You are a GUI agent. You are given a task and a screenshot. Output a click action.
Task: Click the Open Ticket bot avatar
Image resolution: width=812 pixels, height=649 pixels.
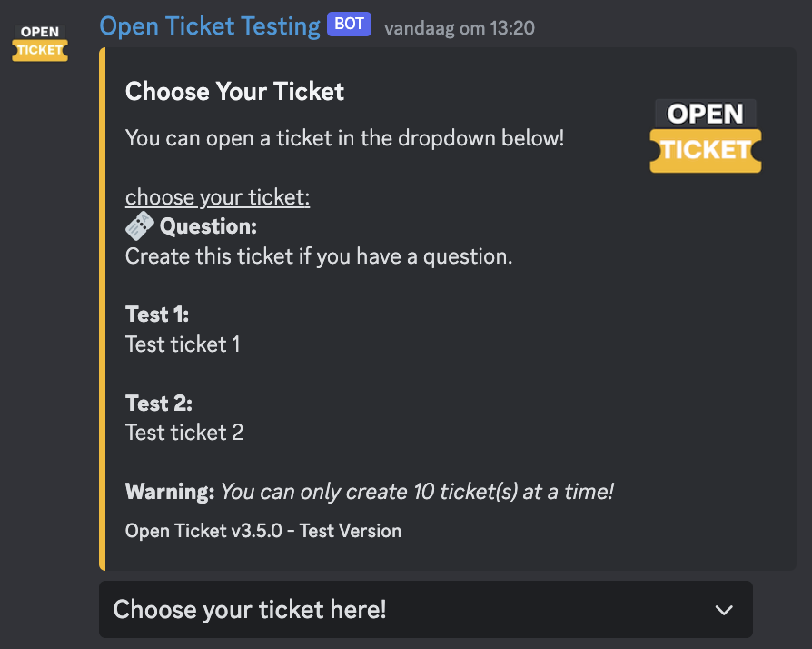point(40,43)
